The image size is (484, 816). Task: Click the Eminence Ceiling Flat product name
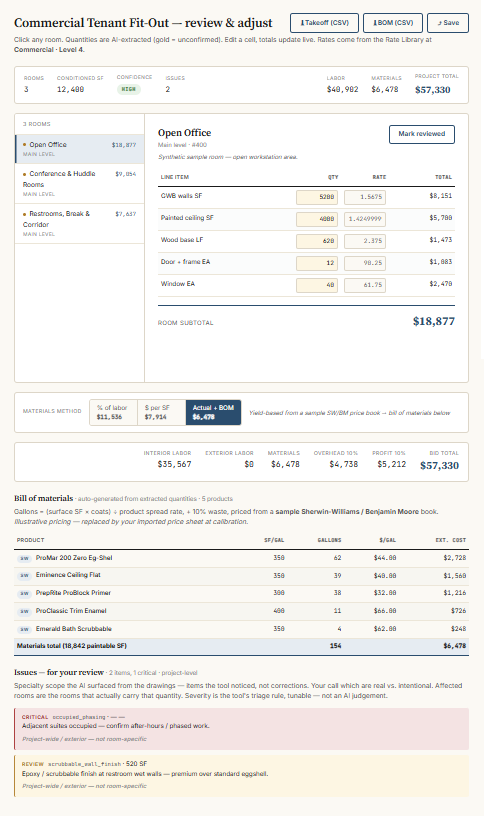point(68,575)
